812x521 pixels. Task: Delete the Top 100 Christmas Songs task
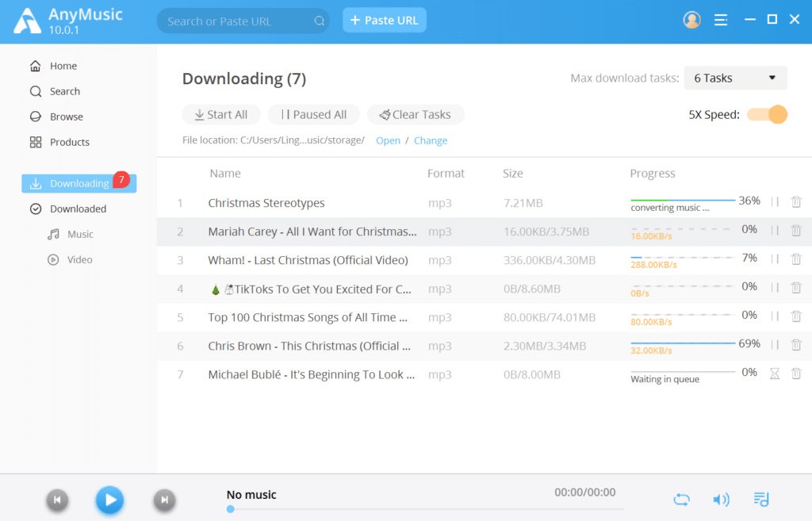tap(796, 316)
